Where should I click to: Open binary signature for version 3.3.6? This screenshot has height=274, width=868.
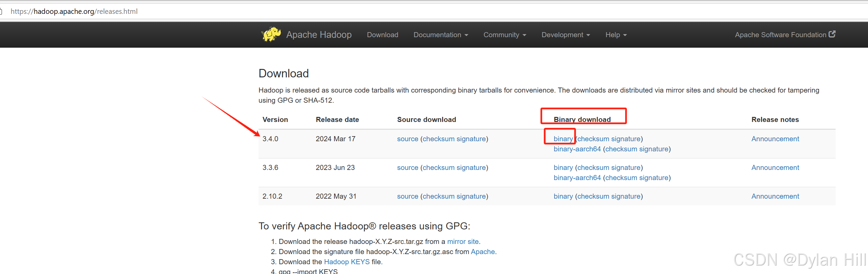pos(626,168)
